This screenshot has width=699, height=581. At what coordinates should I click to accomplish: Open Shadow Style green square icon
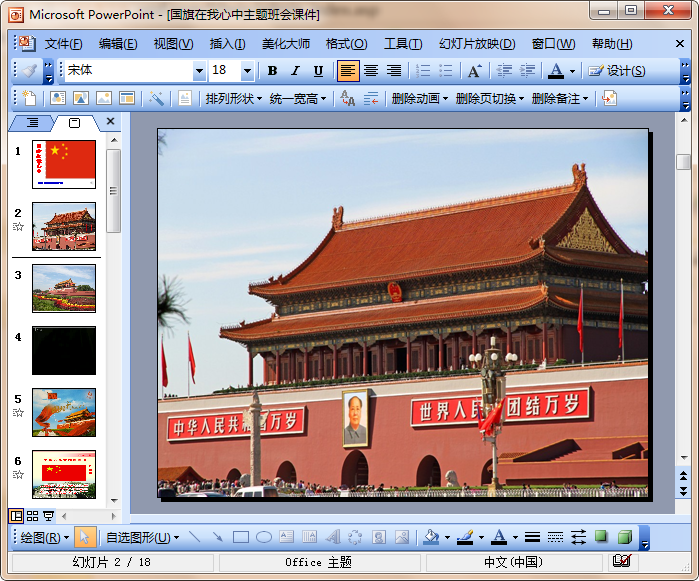[x=601, y=537]
